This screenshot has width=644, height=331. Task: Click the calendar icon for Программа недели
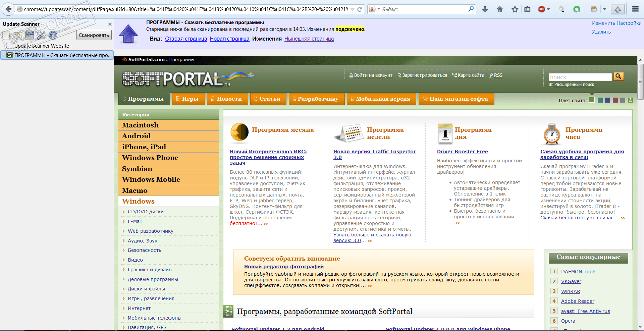[349, 133]
